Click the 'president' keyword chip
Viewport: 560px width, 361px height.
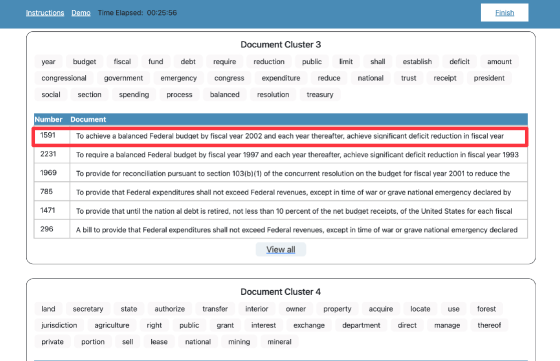(489, 78)
